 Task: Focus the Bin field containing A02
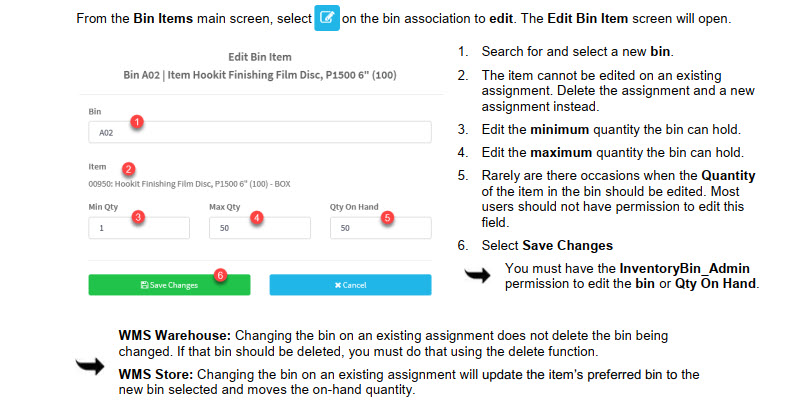coord(259,132)
